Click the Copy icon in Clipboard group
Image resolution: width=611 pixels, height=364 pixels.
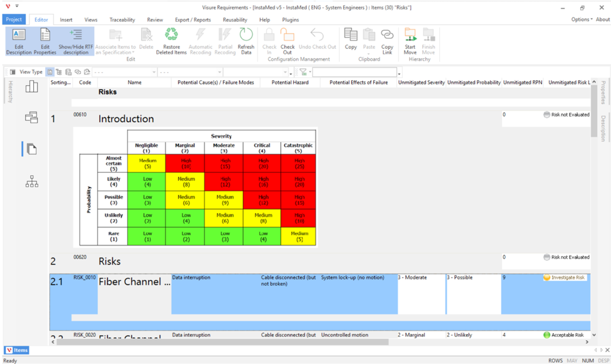(351, 34)
